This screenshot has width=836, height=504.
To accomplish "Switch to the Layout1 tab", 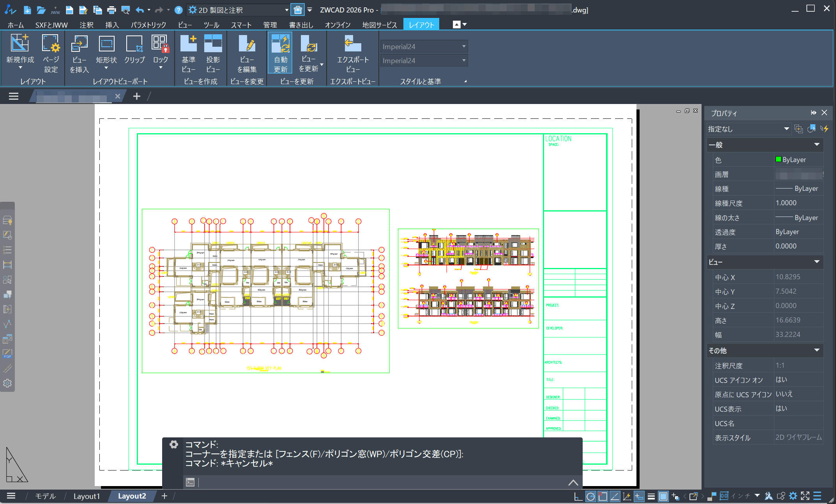I will coord(87,496).
